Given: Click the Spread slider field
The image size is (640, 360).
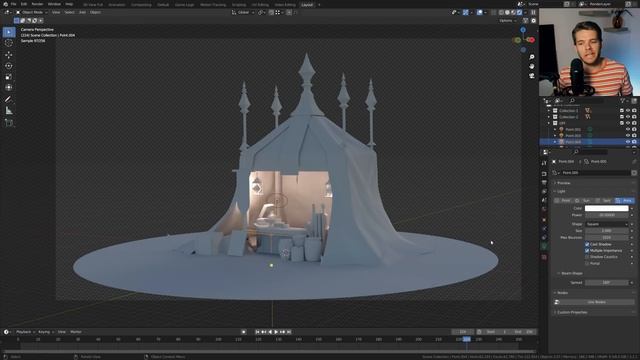Looking at the screenshot, I should pyautogui.click(x=607, y=282).
